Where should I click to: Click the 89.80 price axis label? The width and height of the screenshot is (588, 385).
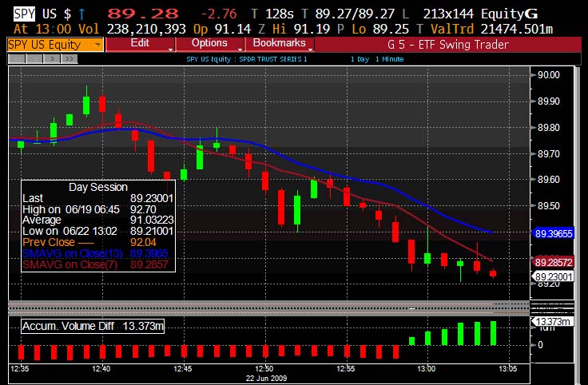549,128
